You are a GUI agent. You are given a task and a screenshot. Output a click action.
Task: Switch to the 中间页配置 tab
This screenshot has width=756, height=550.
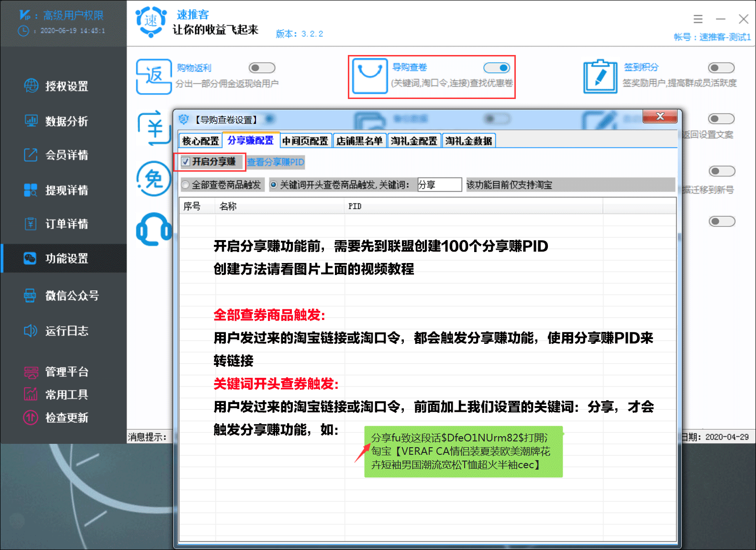coord(305,141)
